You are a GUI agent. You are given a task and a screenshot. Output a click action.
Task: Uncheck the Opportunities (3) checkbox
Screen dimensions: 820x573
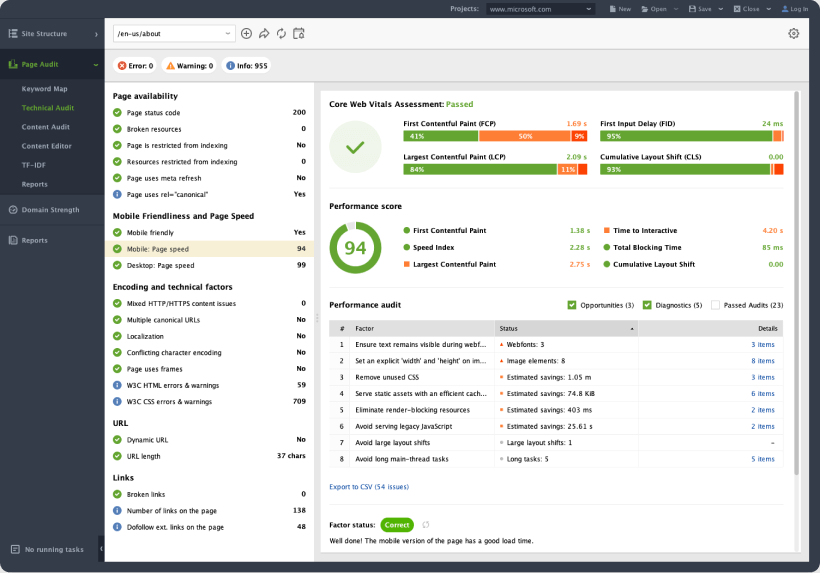click(x=572, y=305)
